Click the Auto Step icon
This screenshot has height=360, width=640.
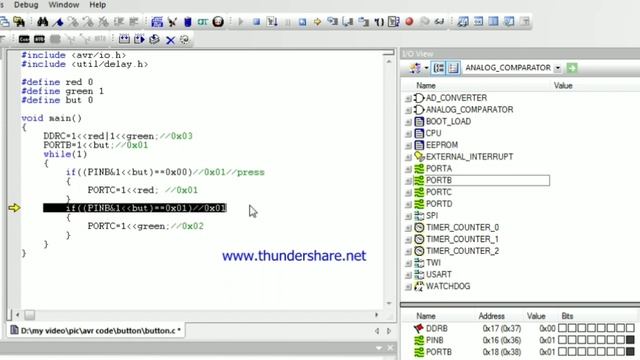[394, 22]
